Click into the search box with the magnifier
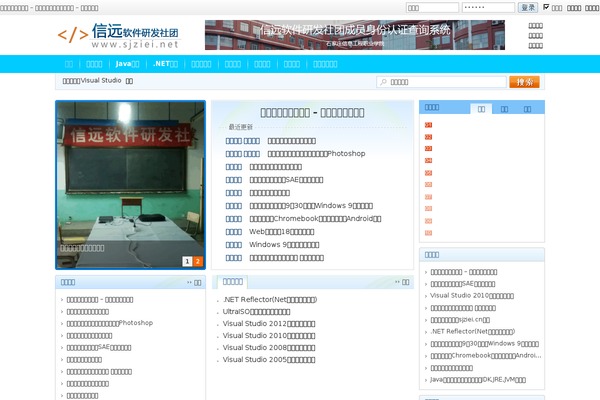The image size is (600, 400). coord(441,82)
